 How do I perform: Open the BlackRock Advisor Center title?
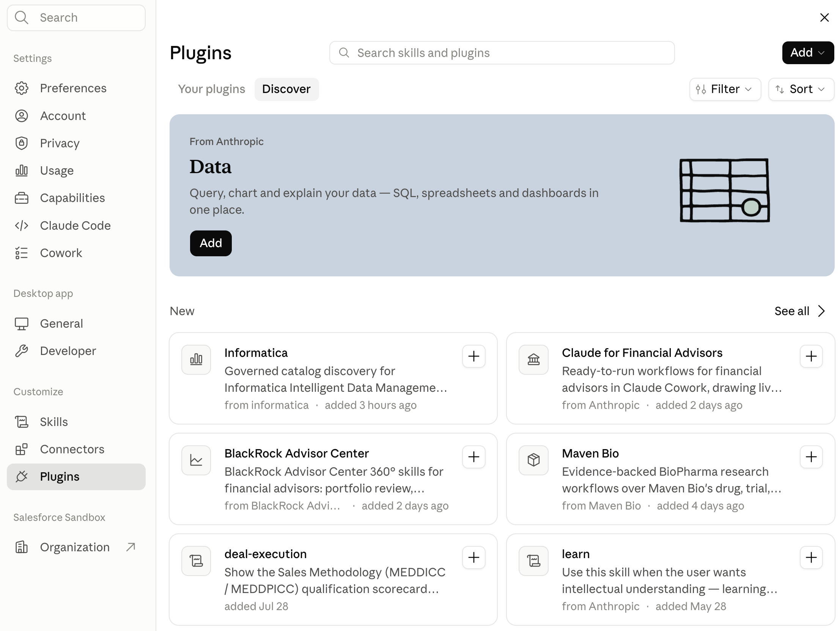297,453
